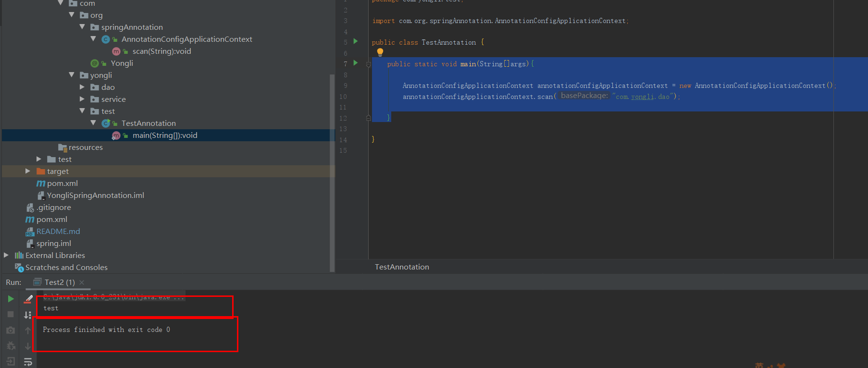Screen dimensions: 868x368
Task: Click the method icon of scan(String):void
Action: pyautogui.click(x=116, y=51)
